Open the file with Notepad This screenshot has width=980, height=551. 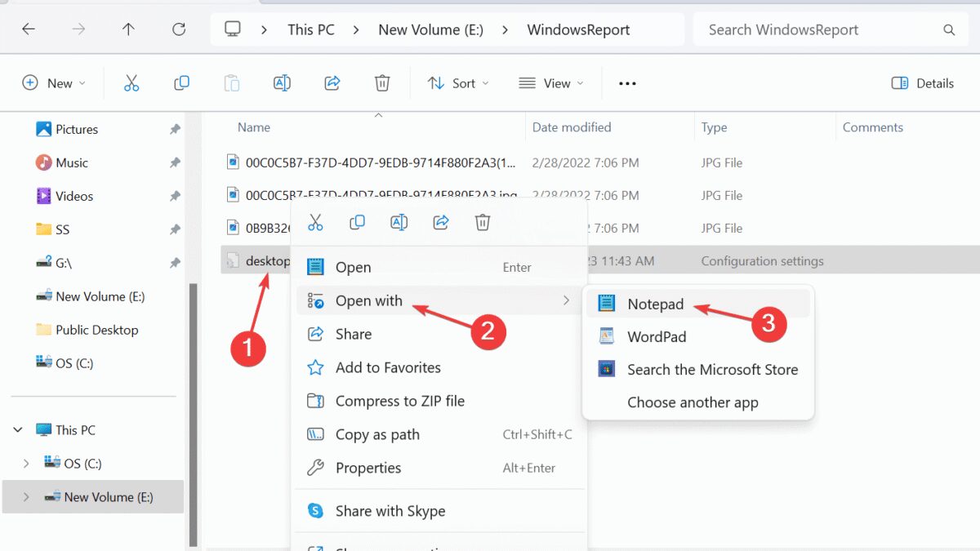click(x=656, y=304)
